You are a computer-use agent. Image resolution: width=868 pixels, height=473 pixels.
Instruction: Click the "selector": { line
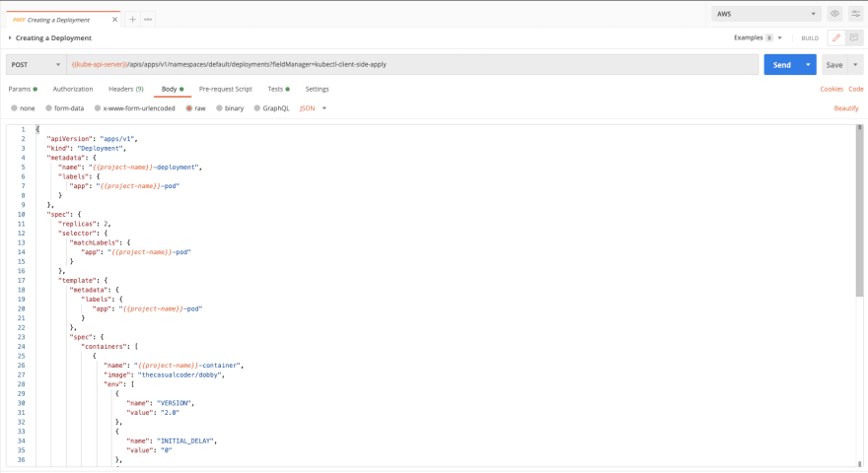coord(83,234)
